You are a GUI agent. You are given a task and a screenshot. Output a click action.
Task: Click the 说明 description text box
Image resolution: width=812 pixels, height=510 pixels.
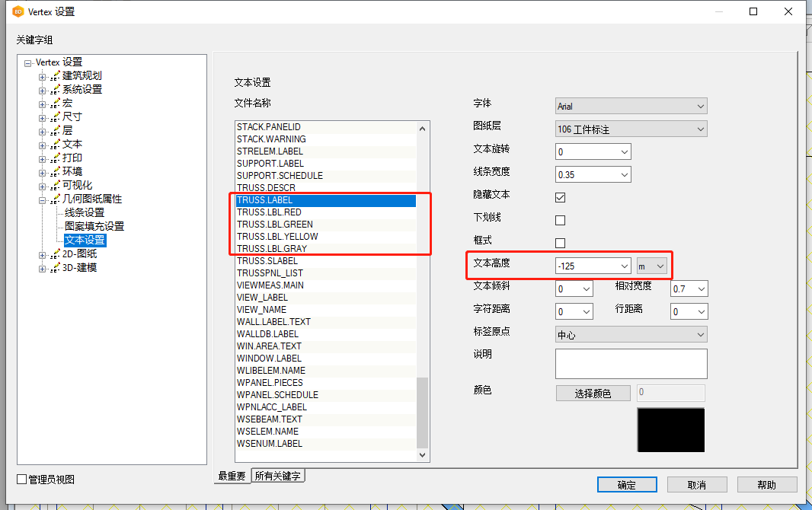(x=631, y=364)
